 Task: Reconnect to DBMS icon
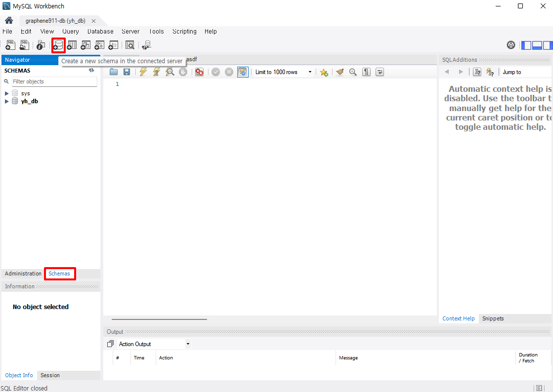point(146,45)
